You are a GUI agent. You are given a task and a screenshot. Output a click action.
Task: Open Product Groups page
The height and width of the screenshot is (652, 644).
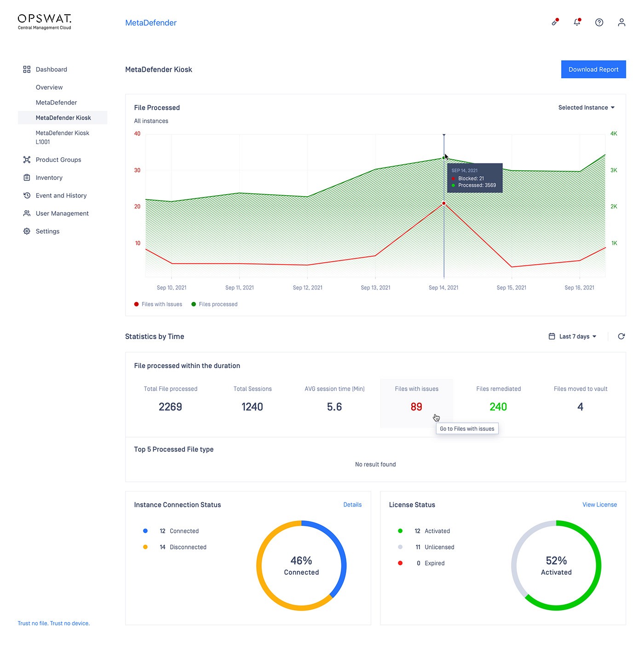click(58, 160)
